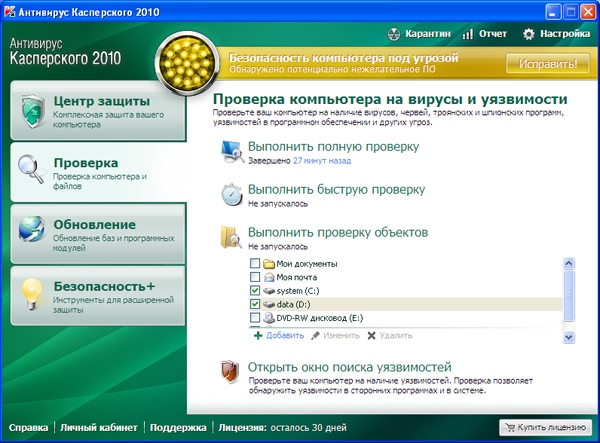Click the yellow security status indicator

point(187,63)
